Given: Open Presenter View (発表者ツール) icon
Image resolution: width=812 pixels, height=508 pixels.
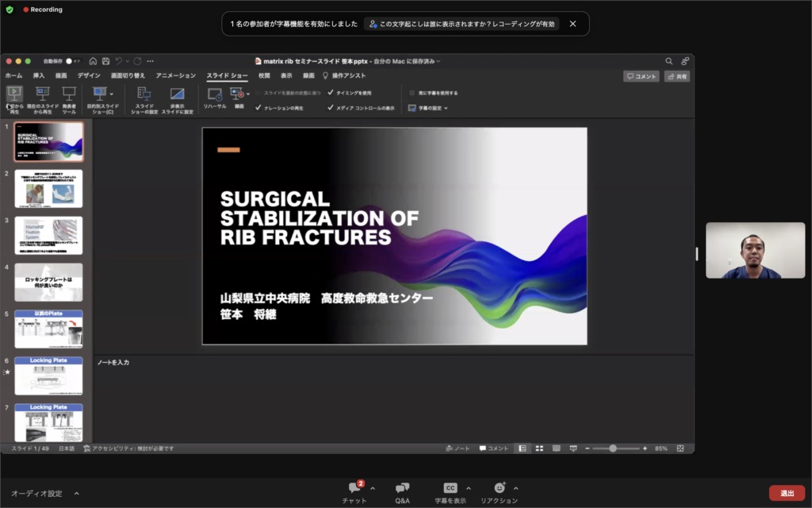Looking at the screenshot, I should pos(69,94).
